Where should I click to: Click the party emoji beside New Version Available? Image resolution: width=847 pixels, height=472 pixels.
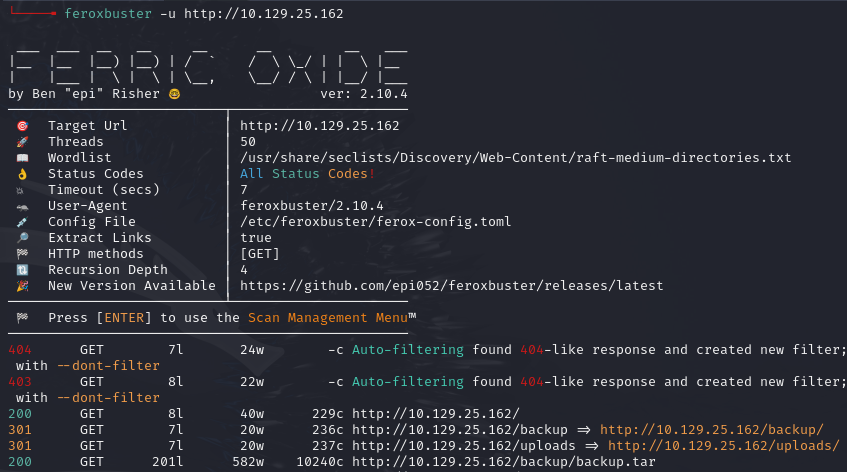tap(22, 286)
